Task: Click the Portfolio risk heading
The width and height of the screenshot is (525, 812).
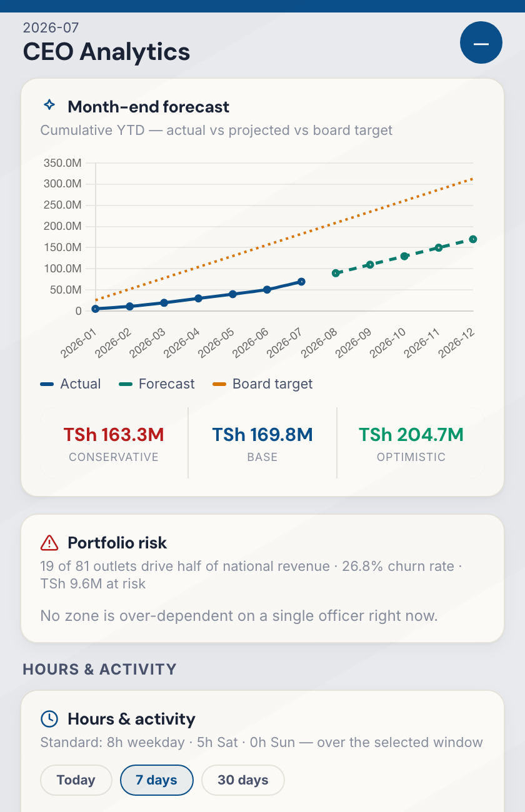Action: 117,543
